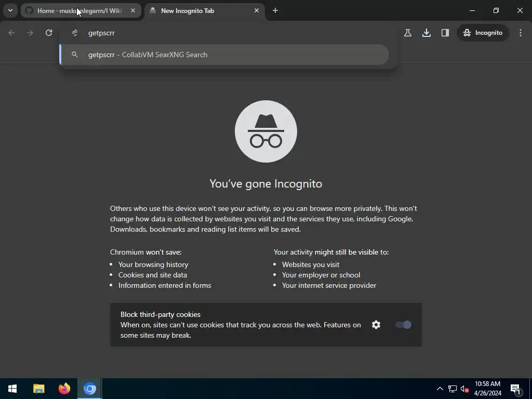The width and height of the screenshot is (532, 399).
Task: Click "Your internet service provider" text
Action: click(329, 285)
